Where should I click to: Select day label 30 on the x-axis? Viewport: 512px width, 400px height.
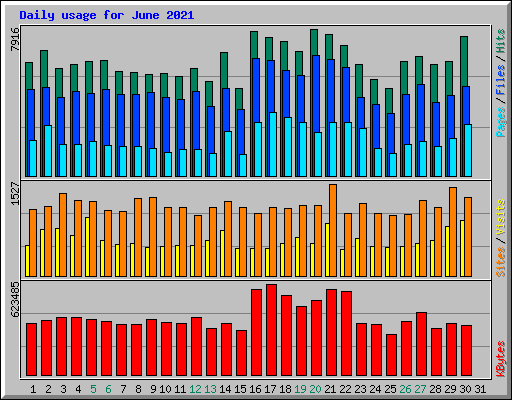tap(465, 389)
